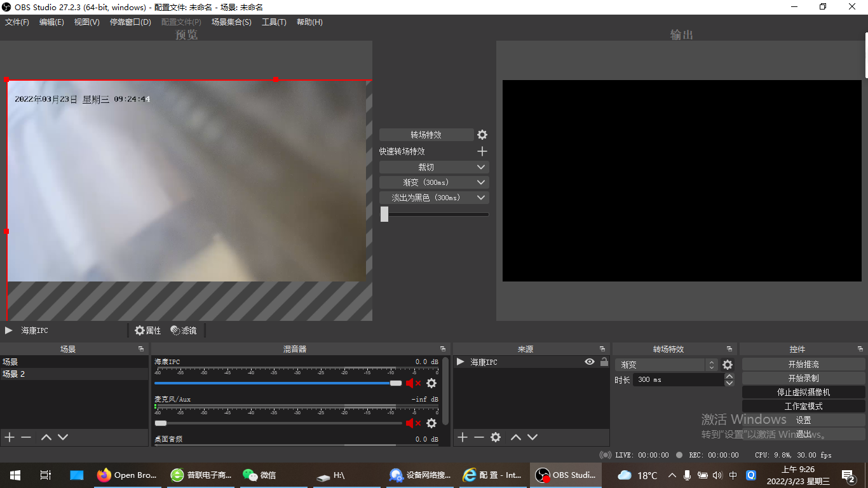Screen dimensions: 868x488
Task: Open the 编辑(E) menu
Action: pos(51,22)
